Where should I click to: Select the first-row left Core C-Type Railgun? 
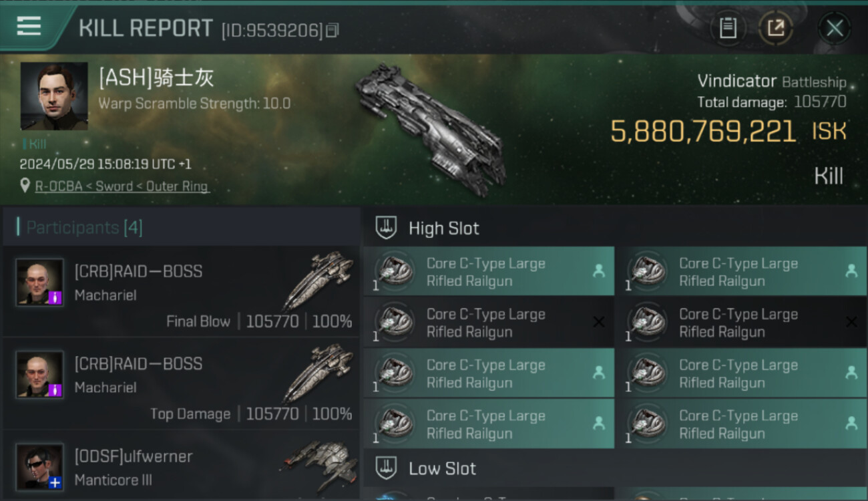tap(489, 271)
